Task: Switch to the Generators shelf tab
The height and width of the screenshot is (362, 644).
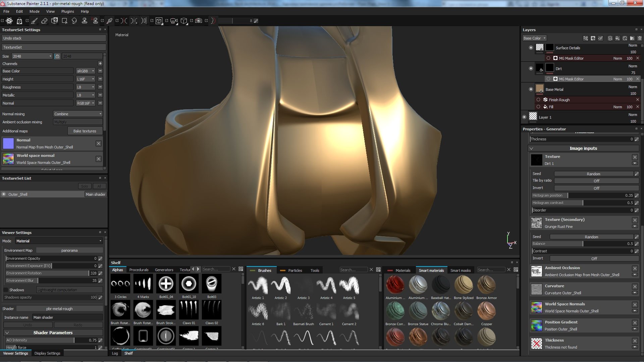Action: 164,270
